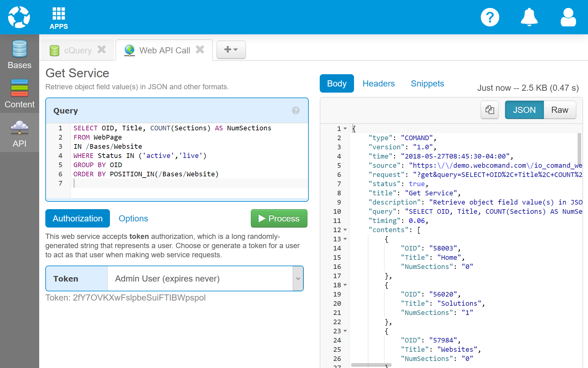Open the notifications bell

click(529, 17)
